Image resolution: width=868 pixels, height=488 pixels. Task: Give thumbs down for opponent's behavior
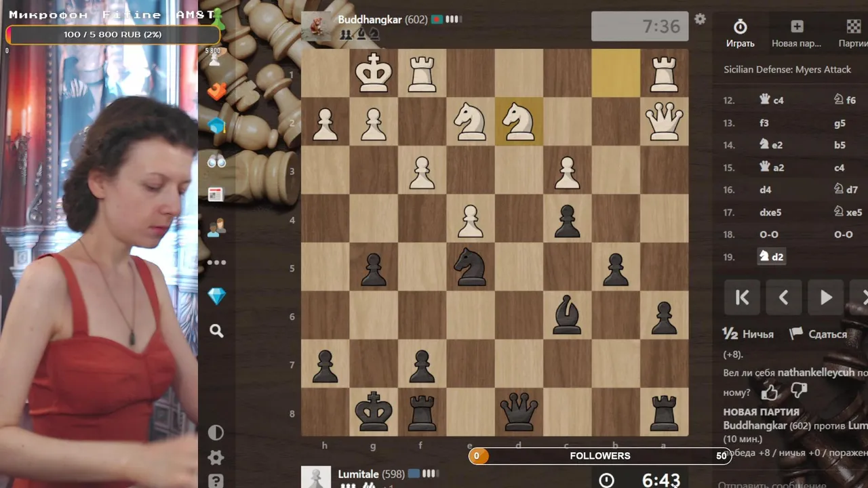pyautogui.click(x=798, y=390)
